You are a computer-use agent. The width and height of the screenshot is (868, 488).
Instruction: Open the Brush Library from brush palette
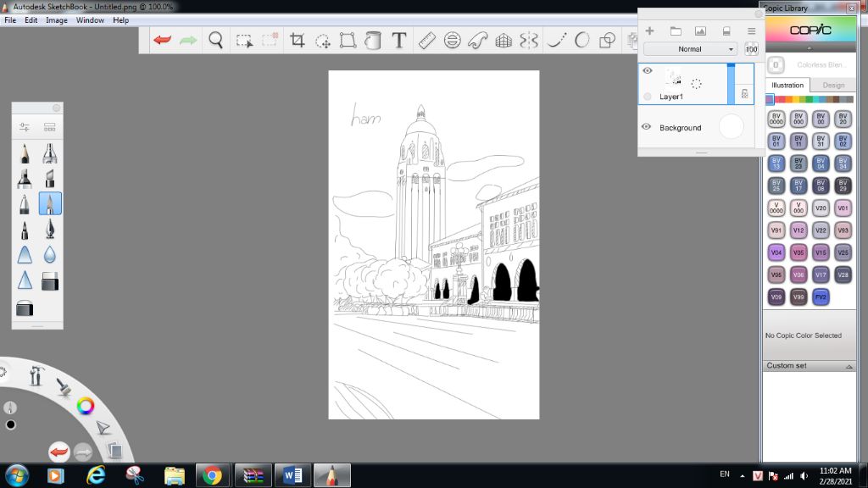coord(50,127)
